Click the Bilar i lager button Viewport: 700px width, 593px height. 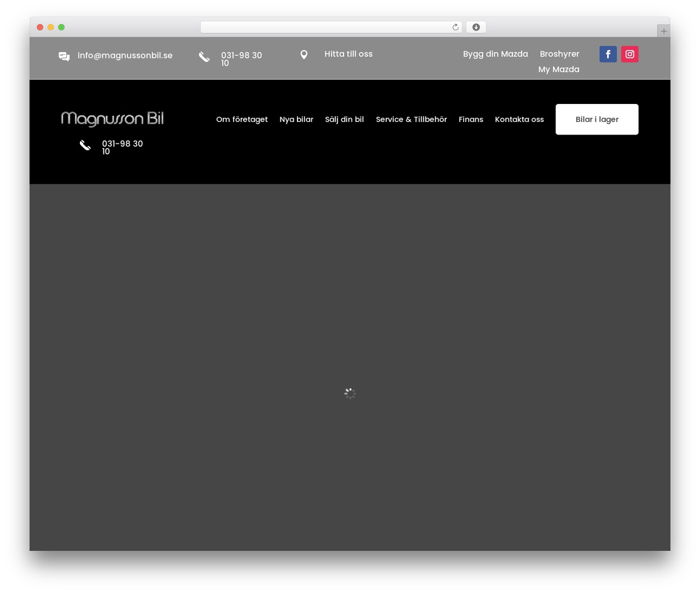(x=597, y=119)
